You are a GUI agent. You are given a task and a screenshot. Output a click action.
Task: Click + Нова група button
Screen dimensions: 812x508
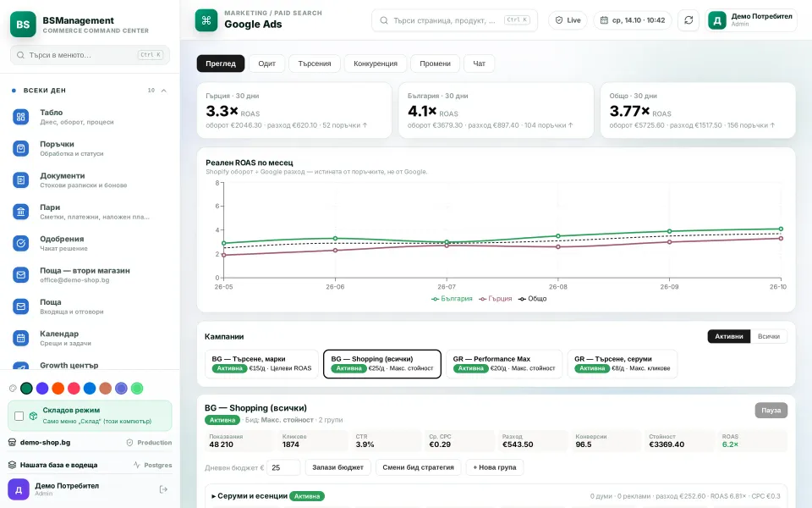coord(495,467)
